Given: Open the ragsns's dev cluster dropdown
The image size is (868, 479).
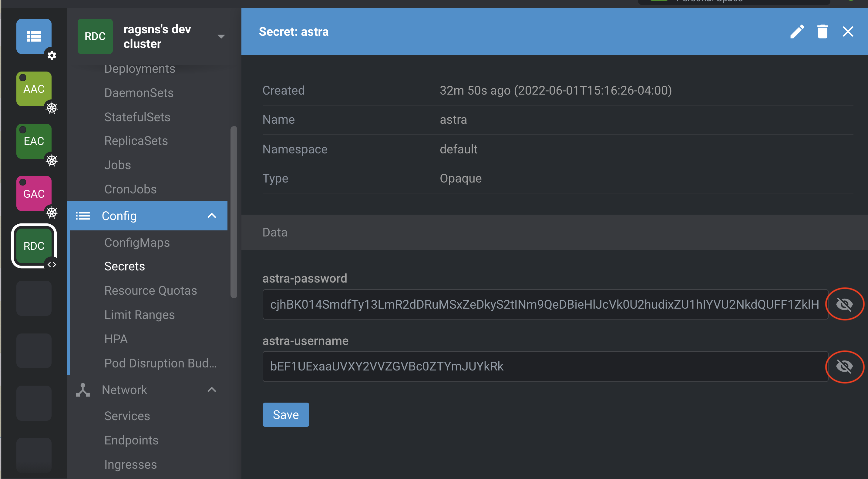Looking at the screenshot, I should pos(221,36).
